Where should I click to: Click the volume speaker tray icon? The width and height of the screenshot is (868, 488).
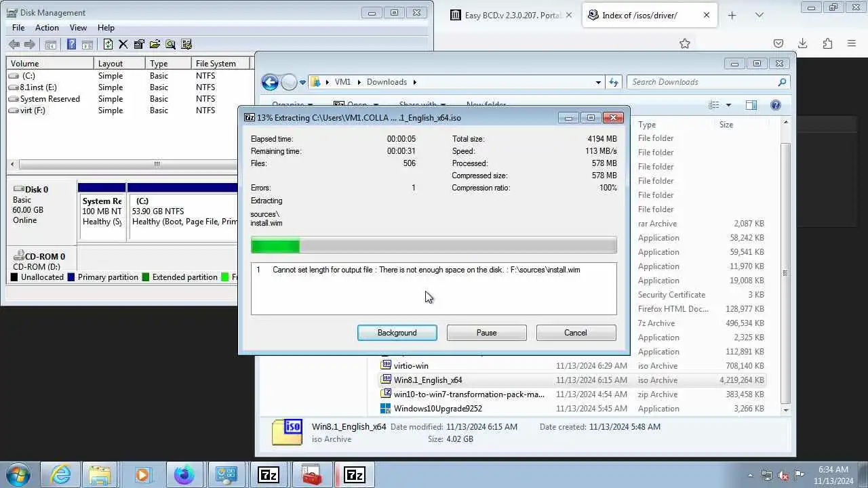click(783, 476)
